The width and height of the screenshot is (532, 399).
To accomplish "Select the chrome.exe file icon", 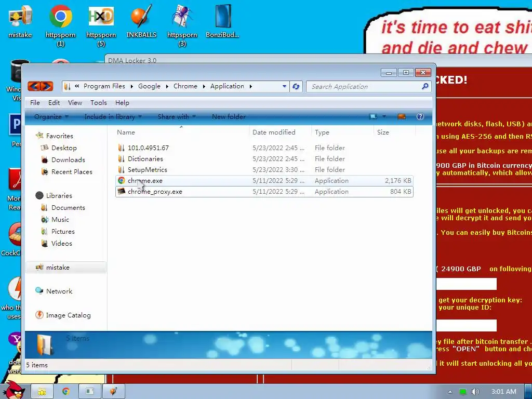I will (x=121, y=180).
